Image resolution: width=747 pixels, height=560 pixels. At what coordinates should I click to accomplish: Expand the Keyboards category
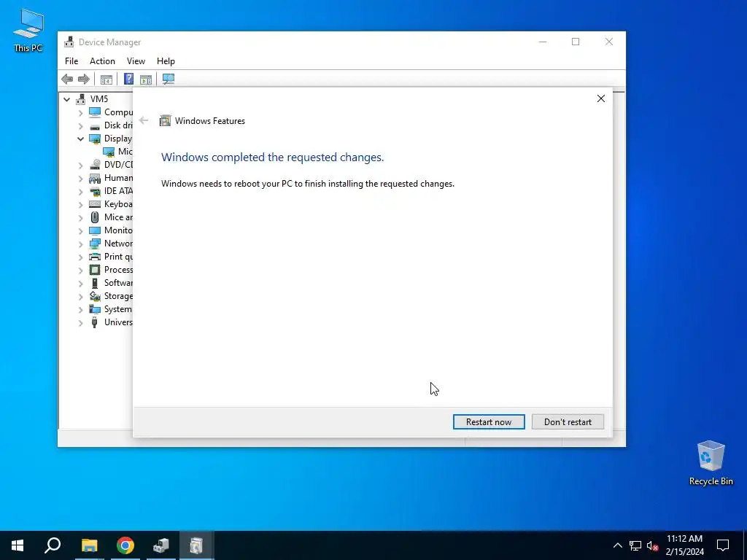click(80, 205)
